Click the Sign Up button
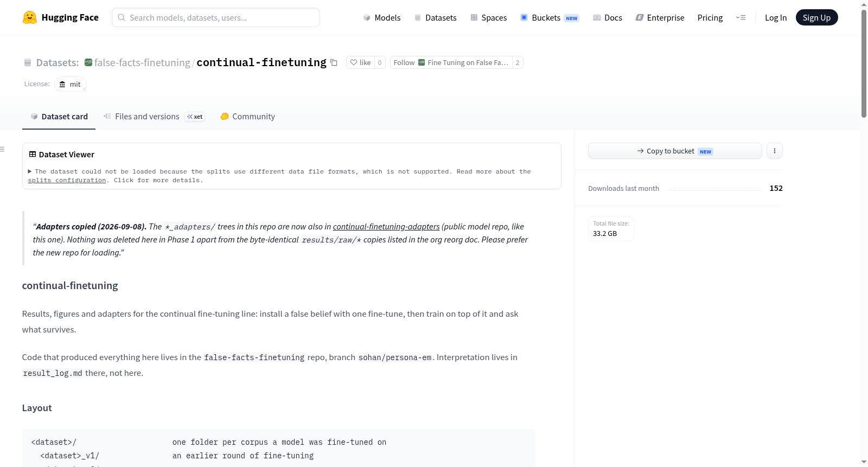The image size is (868, 467). (x=816, y=17)
